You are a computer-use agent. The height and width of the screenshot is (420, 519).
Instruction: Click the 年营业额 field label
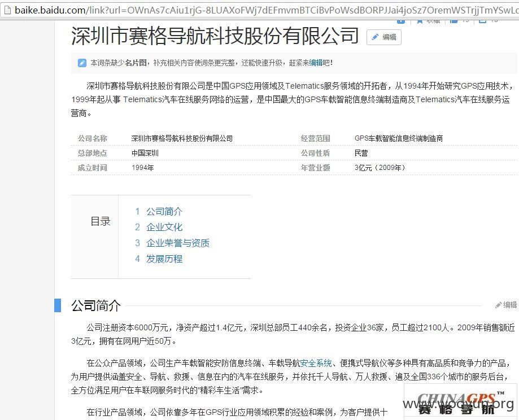[316, 168]
